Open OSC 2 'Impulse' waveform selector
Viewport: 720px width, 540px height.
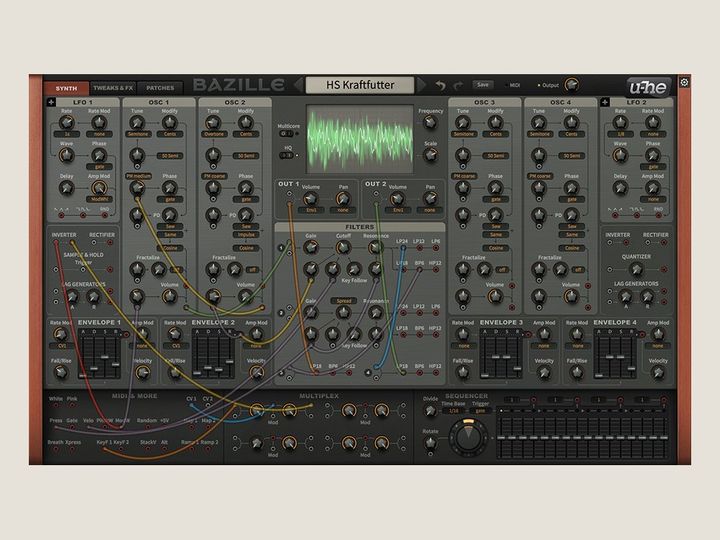246,235
